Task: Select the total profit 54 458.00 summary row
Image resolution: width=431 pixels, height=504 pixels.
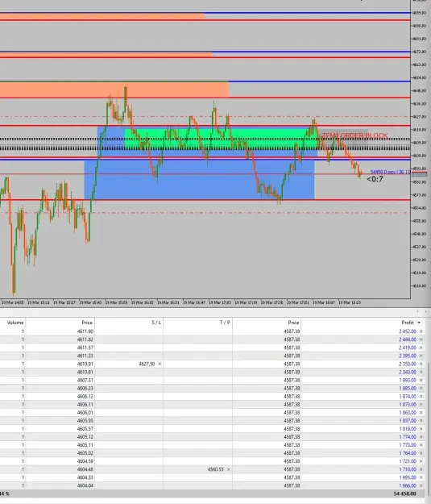Action: pyautogui.click(x=216, y=494)
